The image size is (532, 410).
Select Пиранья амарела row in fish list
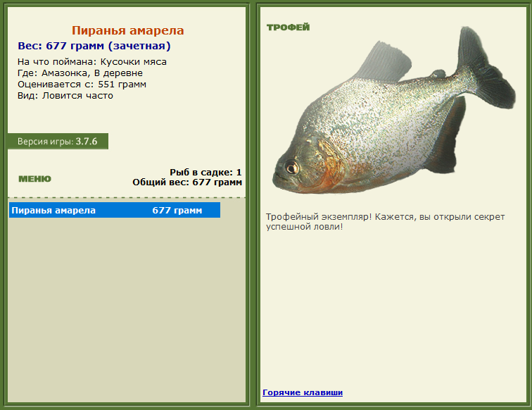pyautogui.click(x=115, y=210)
